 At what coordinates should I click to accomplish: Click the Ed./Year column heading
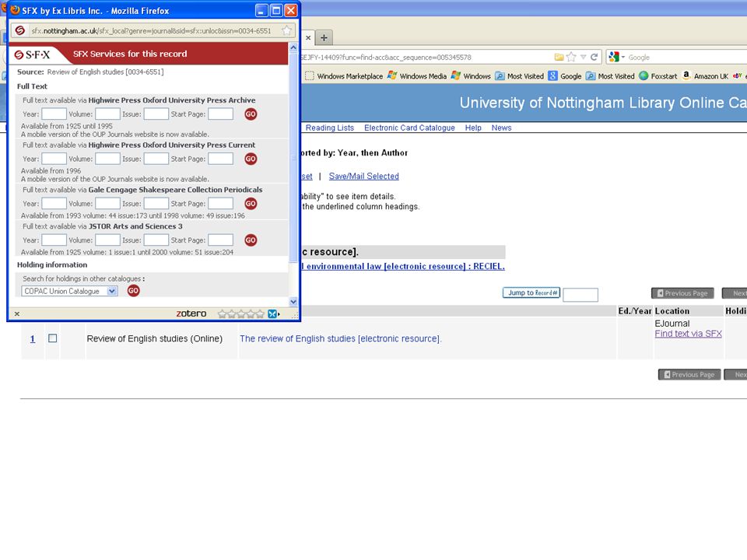[635, 311]
